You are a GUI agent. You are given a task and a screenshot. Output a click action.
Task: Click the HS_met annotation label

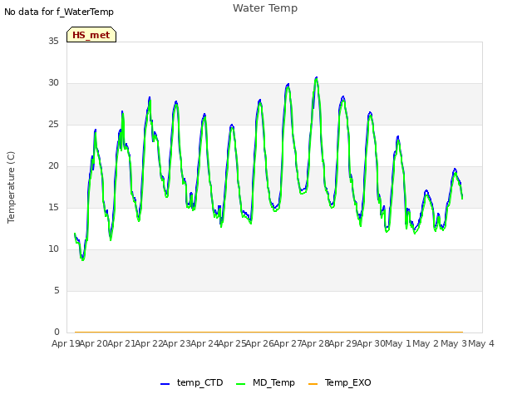[91, 35]
